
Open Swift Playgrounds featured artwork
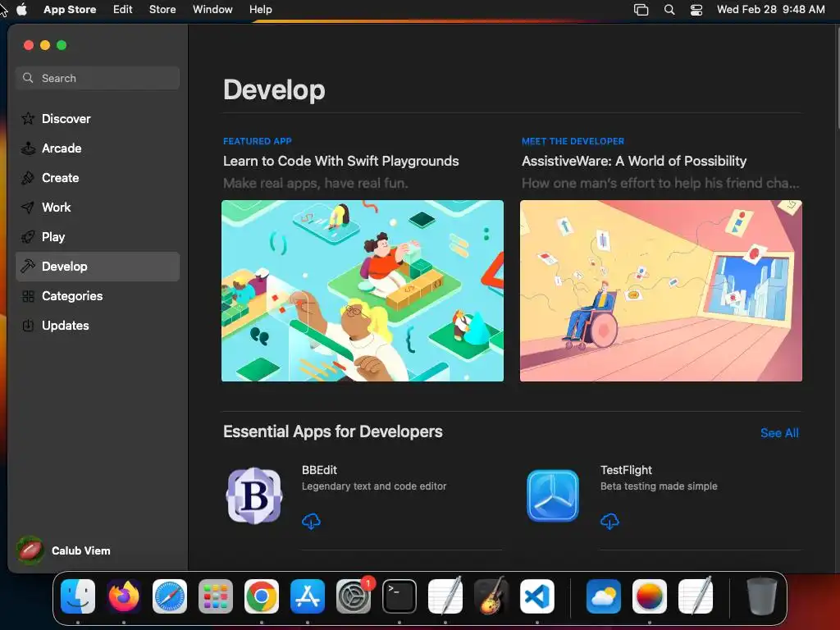(363, 291)
